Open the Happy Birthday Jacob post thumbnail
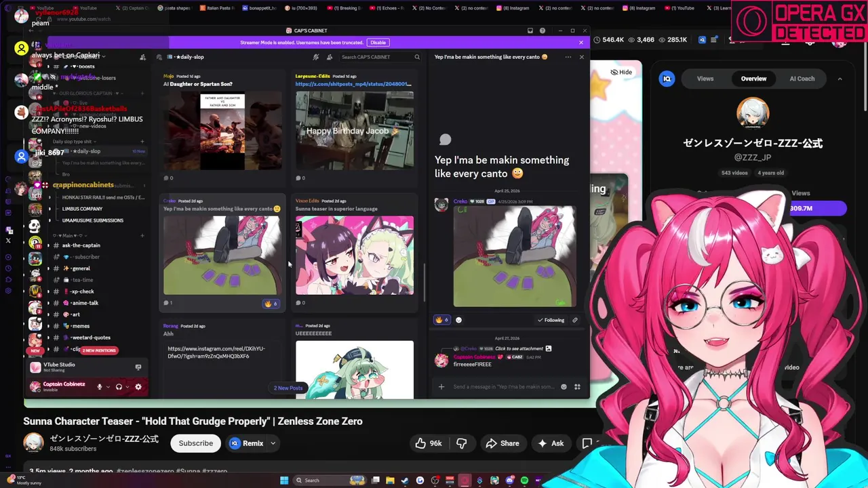The width and height of the screenshot is (868, 488). point(354,131)
